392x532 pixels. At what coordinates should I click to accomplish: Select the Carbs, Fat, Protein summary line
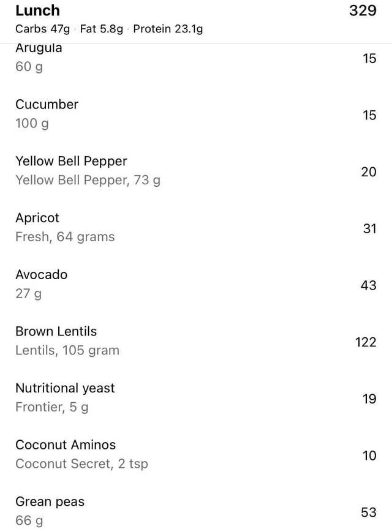tap(109, 29)
